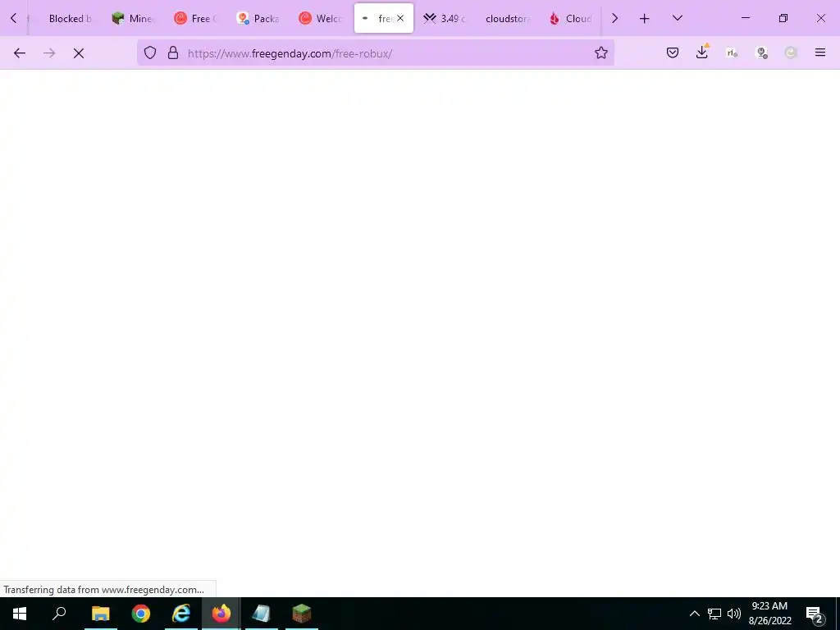Open the grayed-out circular extension icon
Screen dimensions: 840x630
791,52
